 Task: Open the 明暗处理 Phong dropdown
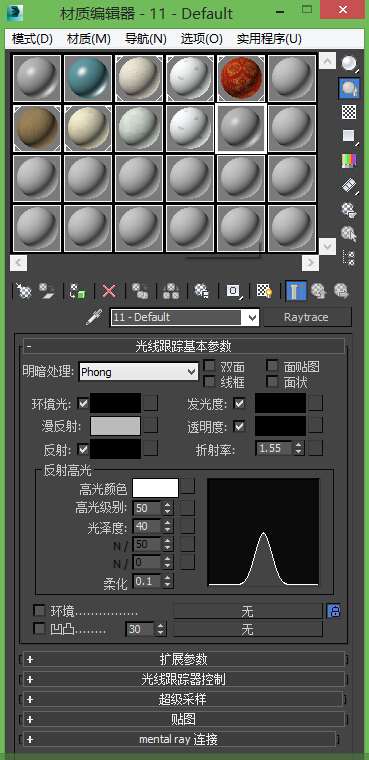[138, 372]
